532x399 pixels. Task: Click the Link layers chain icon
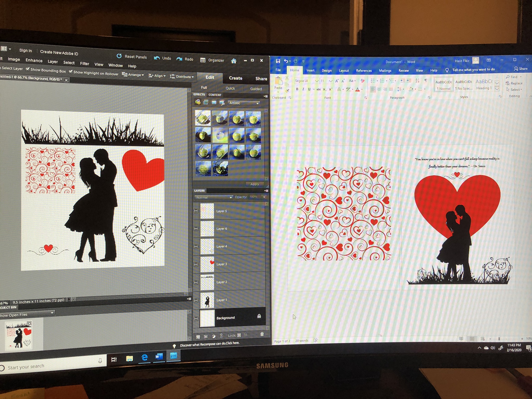coord(221,336)
